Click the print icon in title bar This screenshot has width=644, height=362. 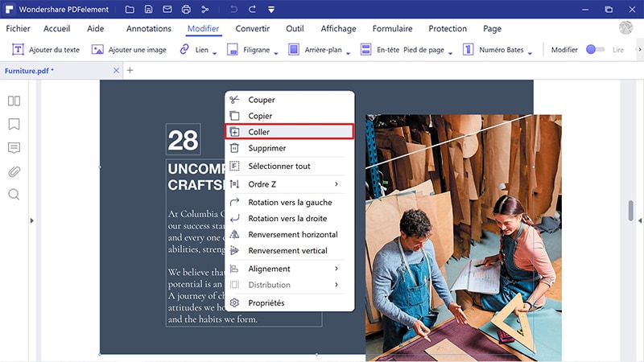pos(186,9)
